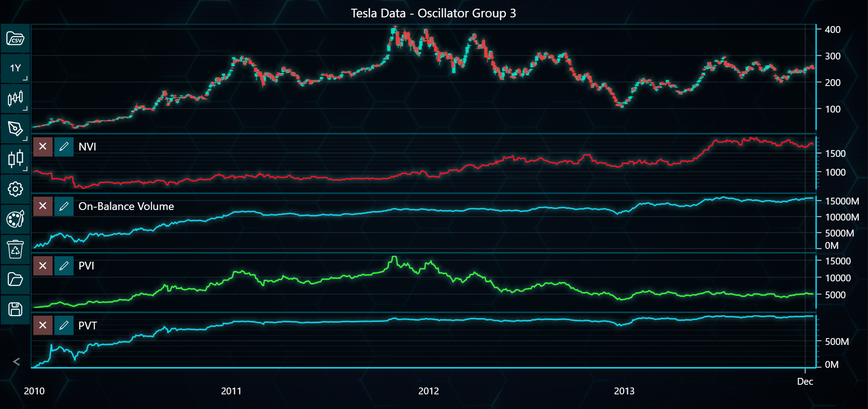
Task: Open CSV file import icon
Action: tap(15, 38)
